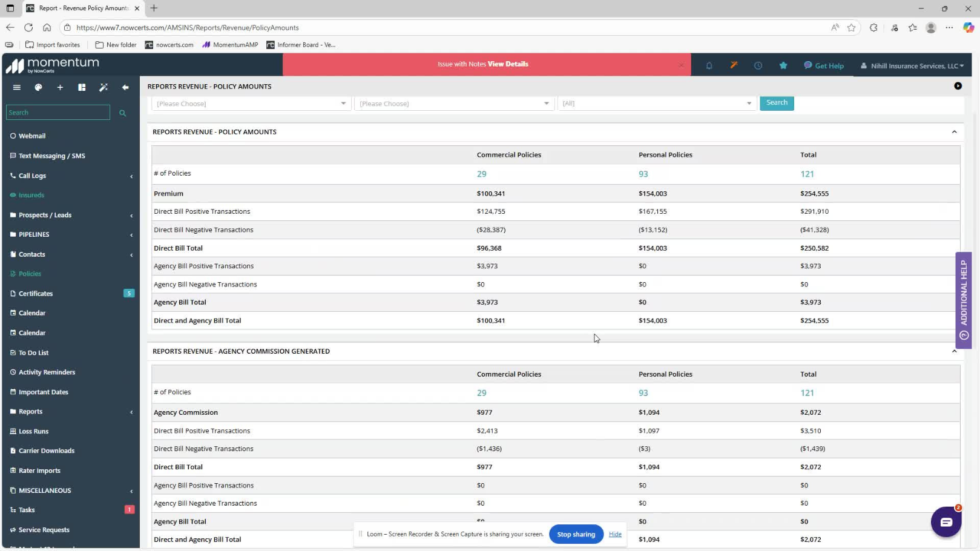Open browser extensions icon

[873, 27]
